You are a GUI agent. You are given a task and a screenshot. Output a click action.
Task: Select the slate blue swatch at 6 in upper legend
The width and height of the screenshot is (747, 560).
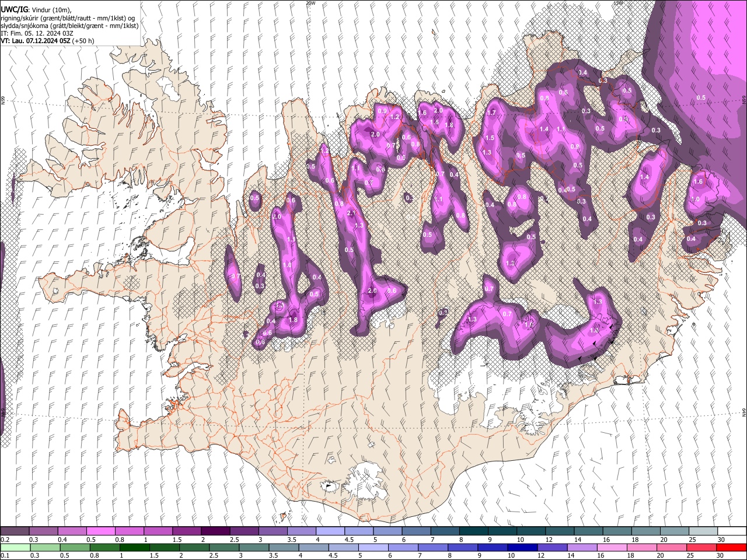416,531
